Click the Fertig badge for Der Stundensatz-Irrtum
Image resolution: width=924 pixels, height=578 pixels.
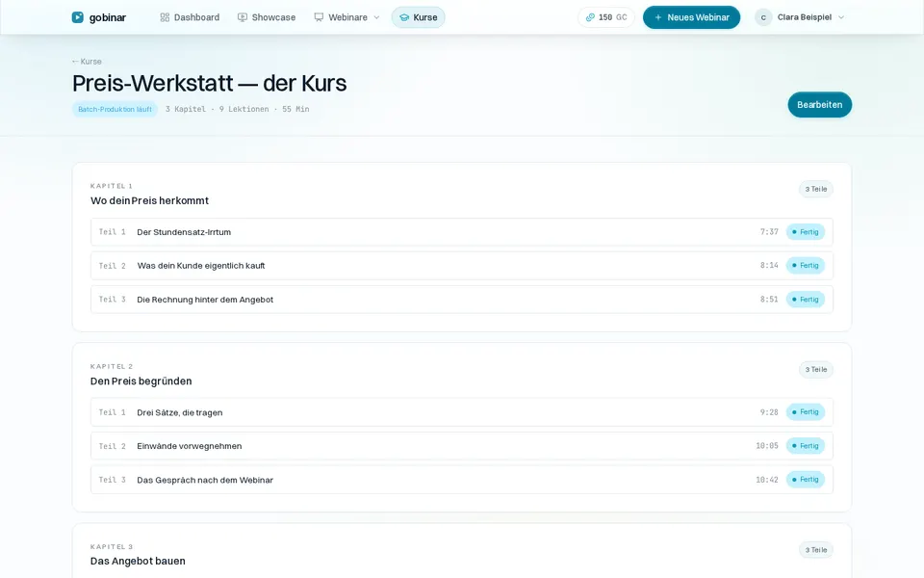[x=806, y=232]
